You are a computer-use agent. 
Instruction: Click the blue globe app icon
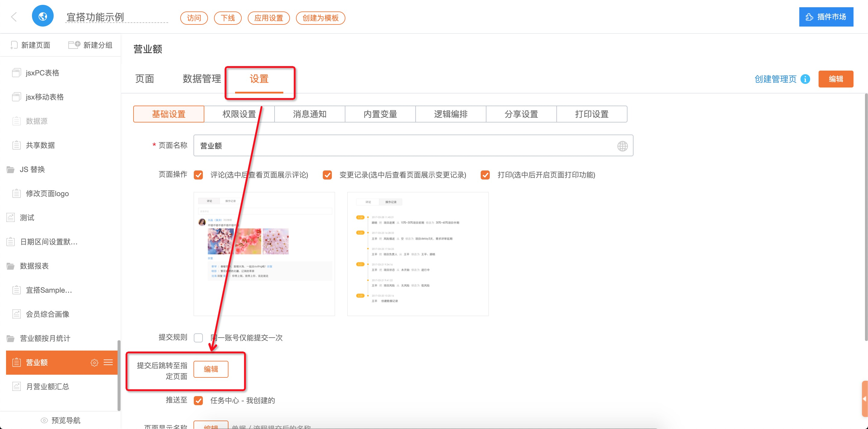[x=43, y=16]
